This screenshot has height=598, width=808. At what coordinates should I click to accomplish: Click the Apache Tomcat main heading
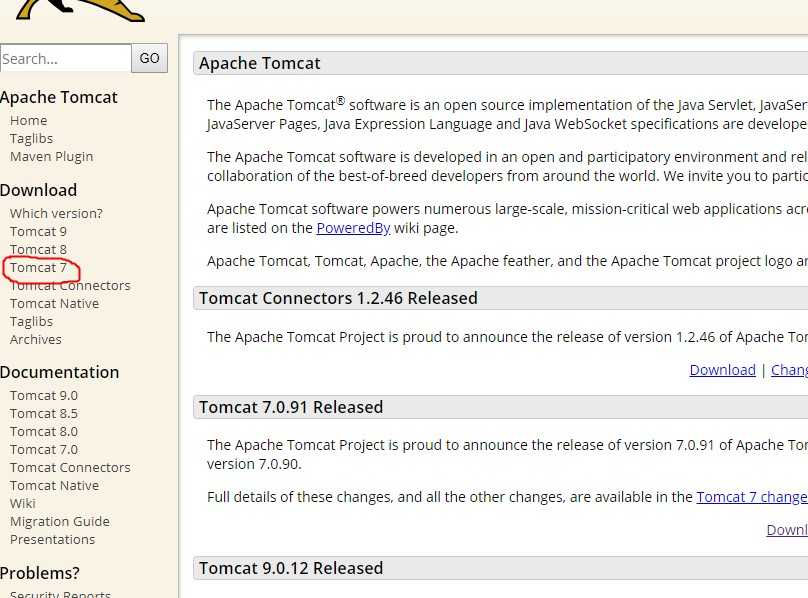point(260,63)
